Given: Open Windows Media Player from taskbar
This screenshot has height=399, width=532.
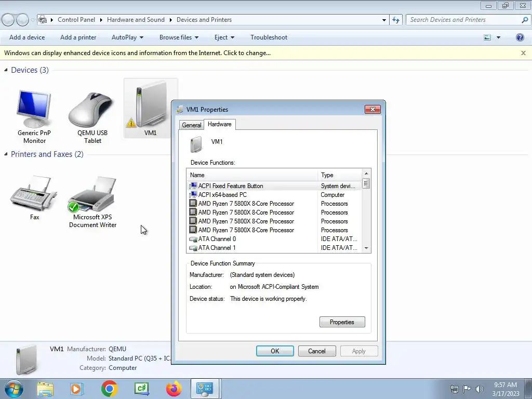Looking at the screenshot, I should [x=77, y=389].
